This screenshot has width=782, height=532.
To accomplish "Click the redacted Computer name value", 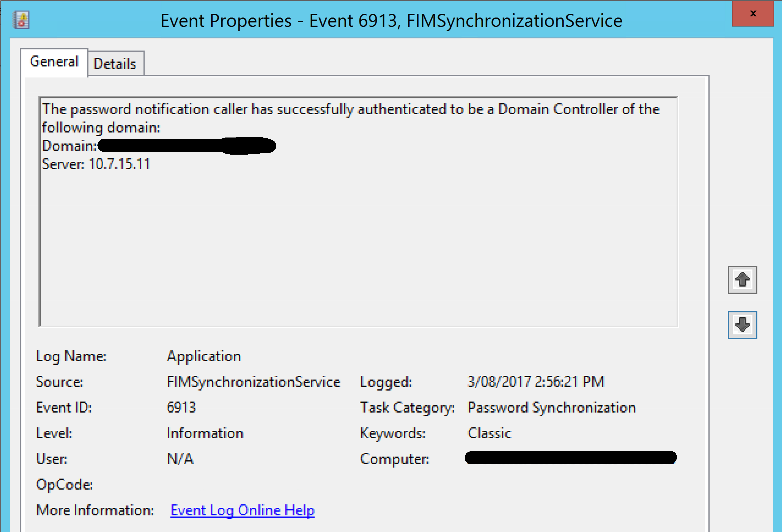I will [x=570, y=458].
